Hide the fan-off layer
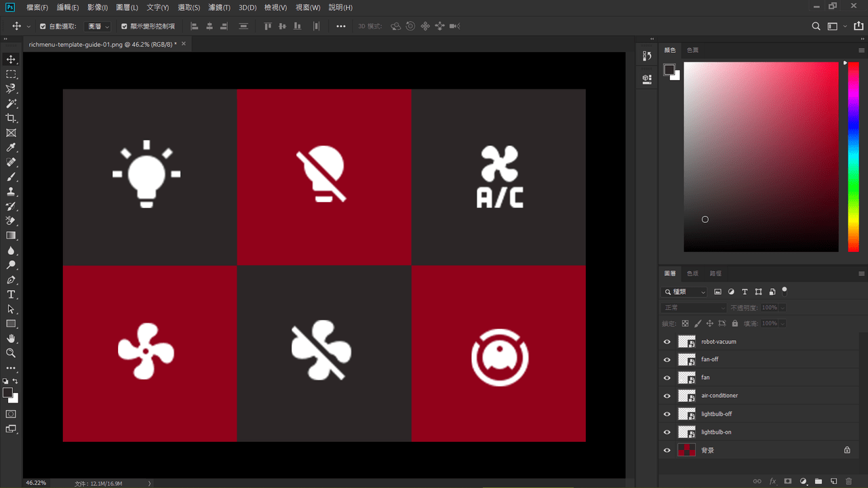Screen dimensions: 868x488 pos(667,360)
